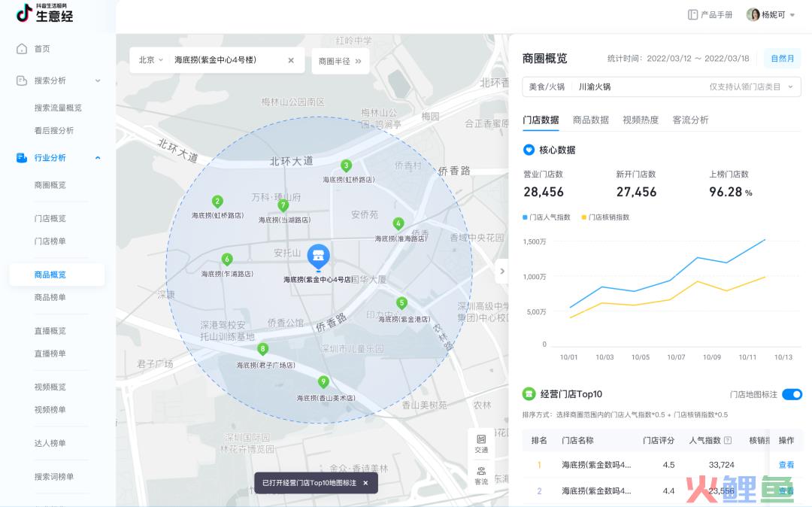Click the 产品手册 text link
Screen dimensions: 812x507
click(x=717, y=15)
